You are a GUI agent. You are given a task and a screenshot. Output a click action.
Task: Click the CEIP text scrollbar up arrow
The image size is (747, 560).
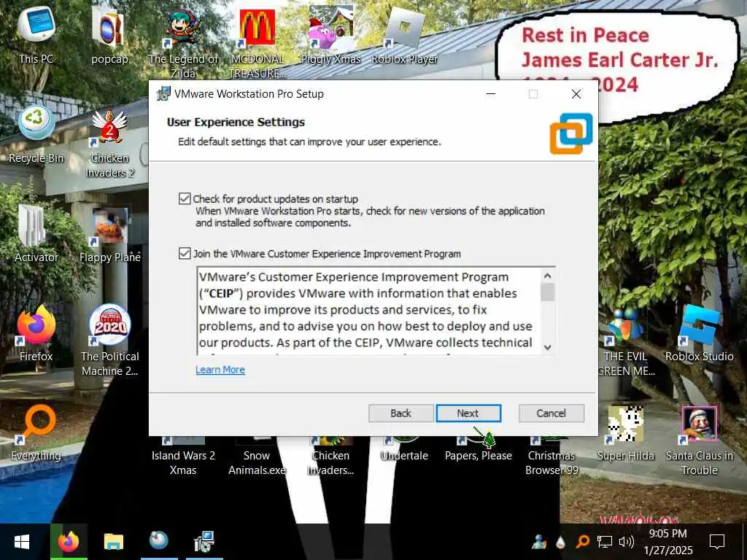(547, 276)
